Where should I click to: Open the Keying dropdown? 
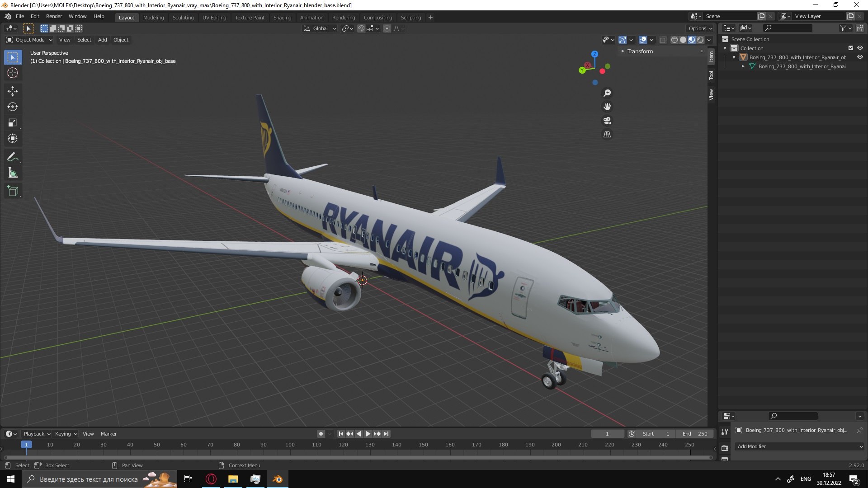pyautogui.click(x=66, y=434)
